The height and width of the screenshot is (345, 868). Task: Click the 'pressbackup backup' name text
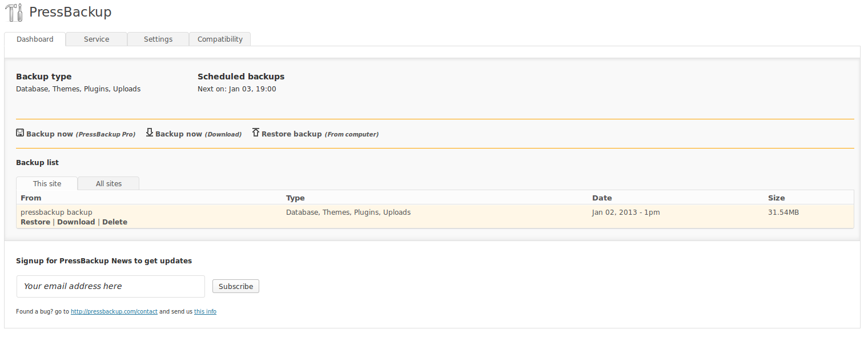57,212
